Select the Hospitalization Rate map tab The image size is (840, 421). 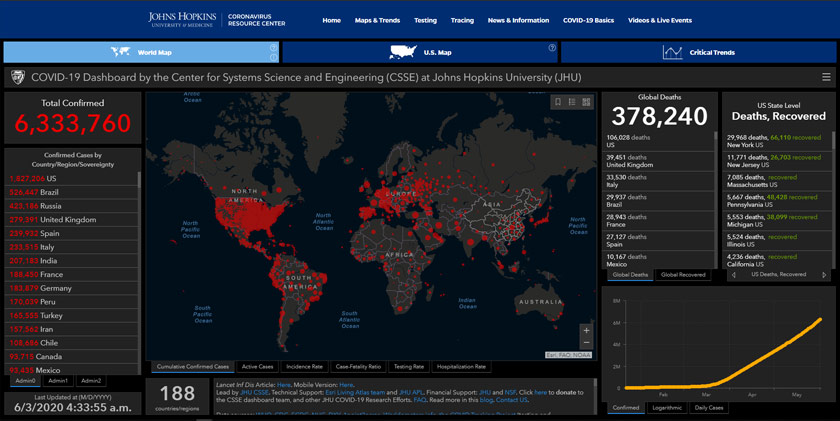pyautogui.click(x=461, y=367)
